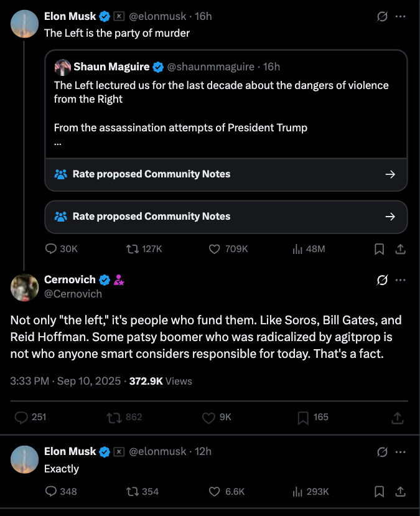The height and width of the screenshot is (516, 420).
Task: Like the post with 709K likes
Action: tap(215, 248)
